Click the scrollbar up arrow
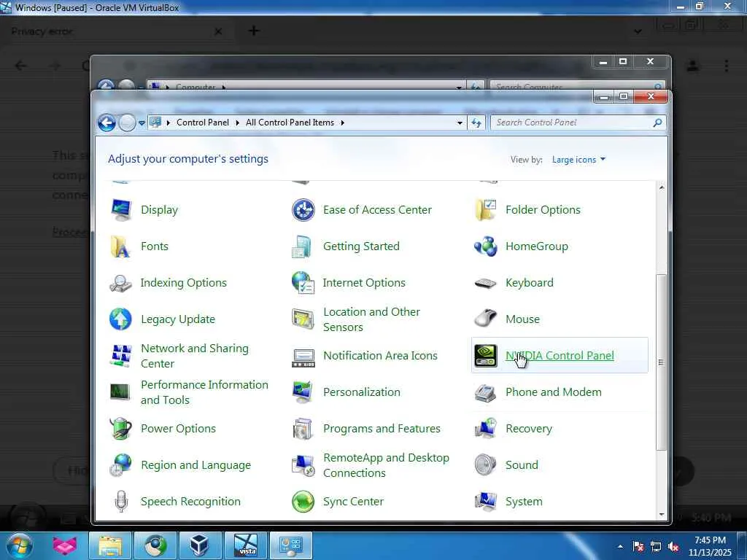This screenshot has height=560, width=747. 661,187
